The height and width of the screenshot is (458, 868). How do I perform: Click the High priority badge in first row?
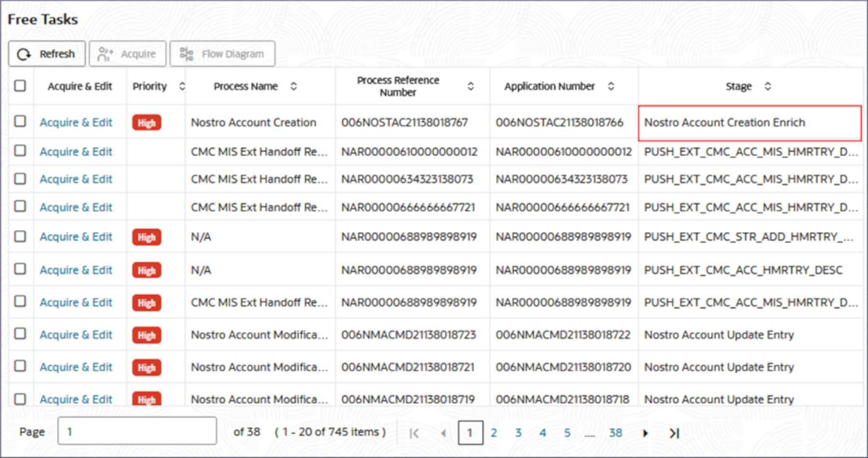point(147,123)
